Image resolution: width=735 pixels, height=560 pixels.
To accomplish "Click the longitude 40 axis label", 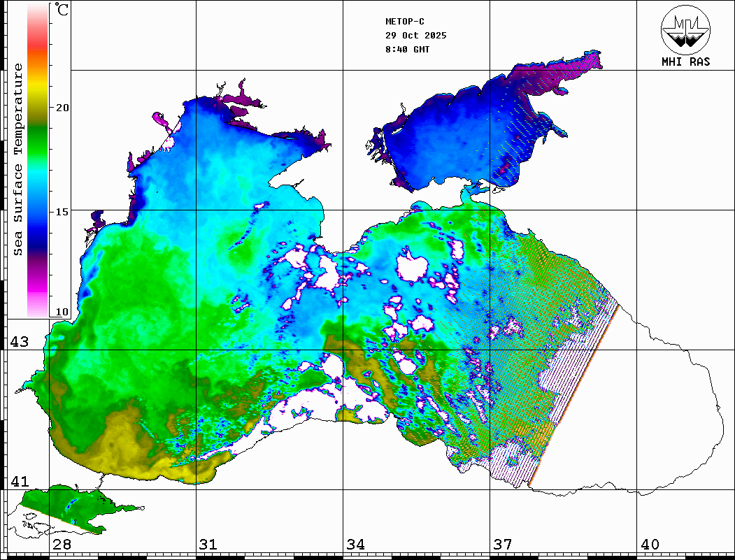I will (x=650, y=545).
